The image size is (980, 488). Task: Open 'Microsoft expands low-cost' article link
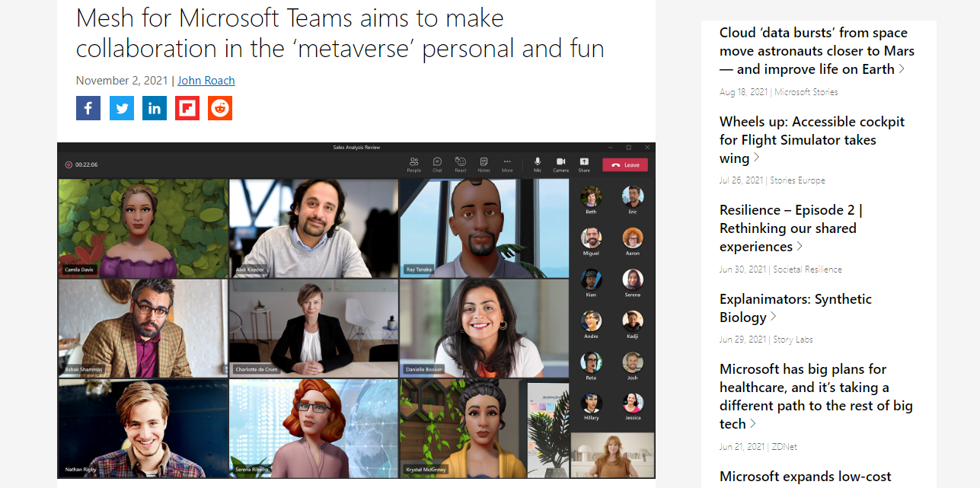pos(805,477)
